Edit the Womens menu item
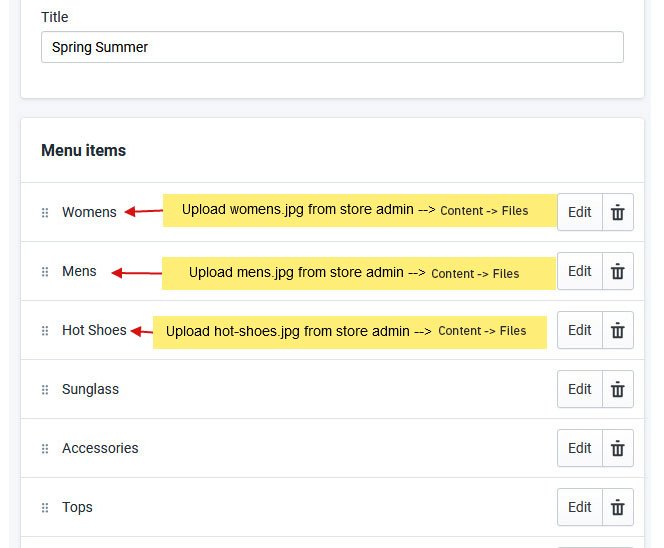664x548 pixels. coord(580,212)
